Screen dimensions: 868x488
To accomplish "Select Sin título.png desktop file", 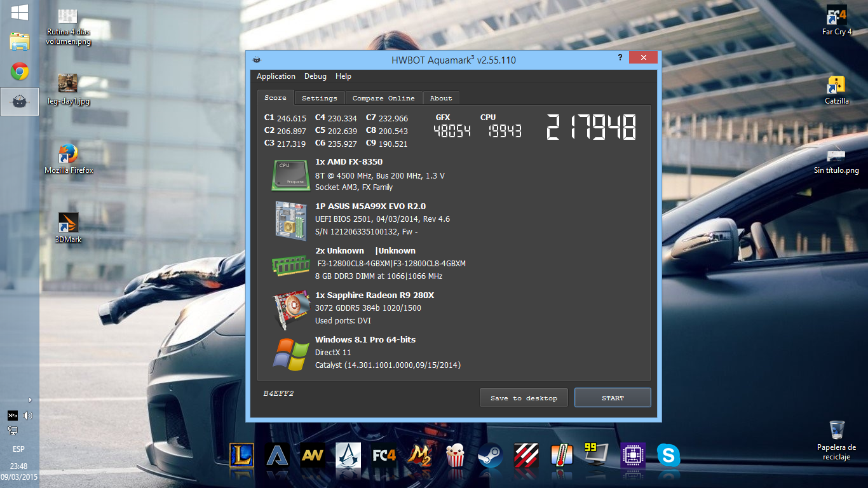I will click(836, 160).
